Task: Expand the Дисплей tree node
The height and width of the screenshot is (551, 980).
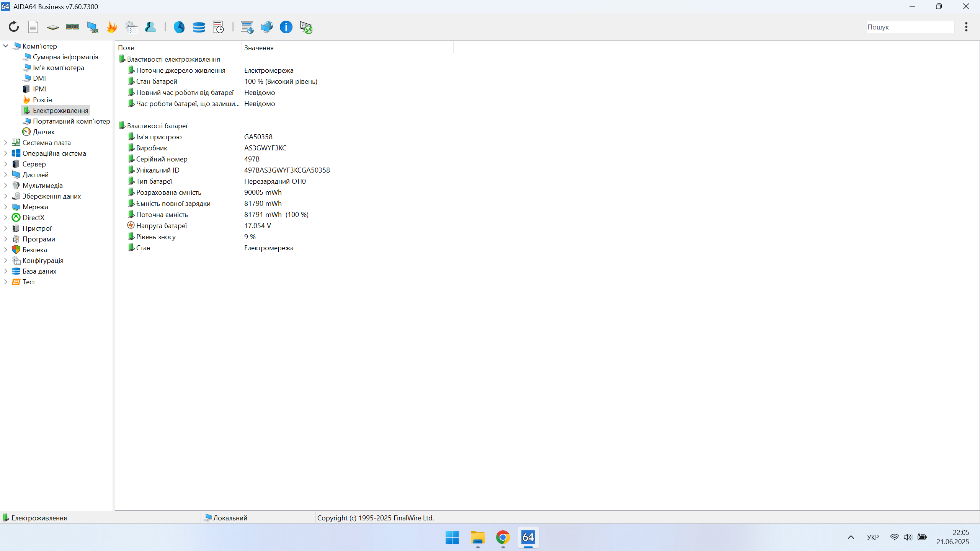Action: tap(5, 174)
